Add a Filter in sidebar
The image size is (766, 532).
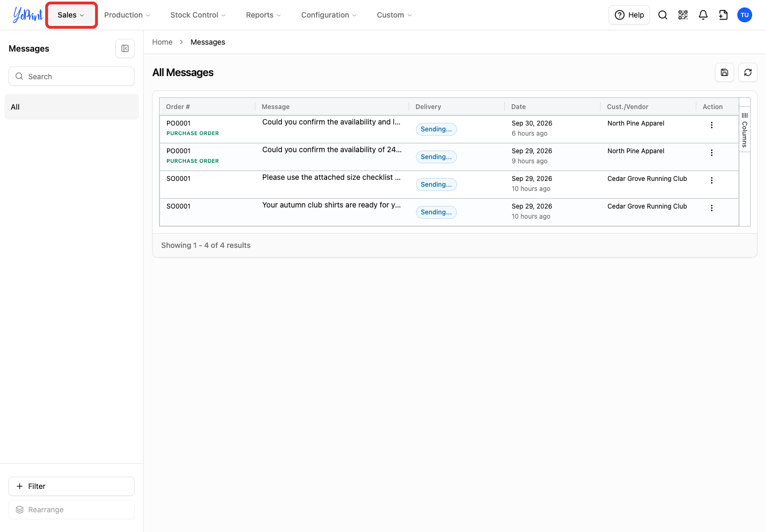(x=71, y=486)
